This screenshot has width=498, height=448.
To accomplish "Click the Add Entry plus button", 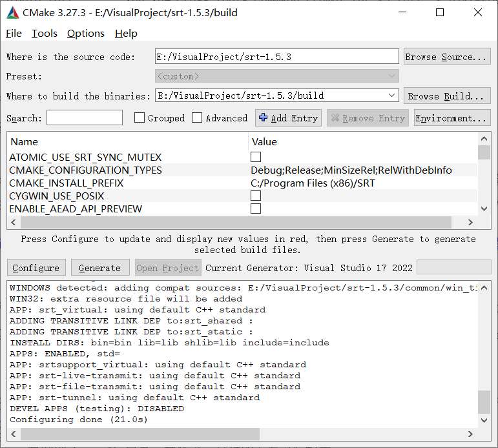I will (x=288, y=118).
